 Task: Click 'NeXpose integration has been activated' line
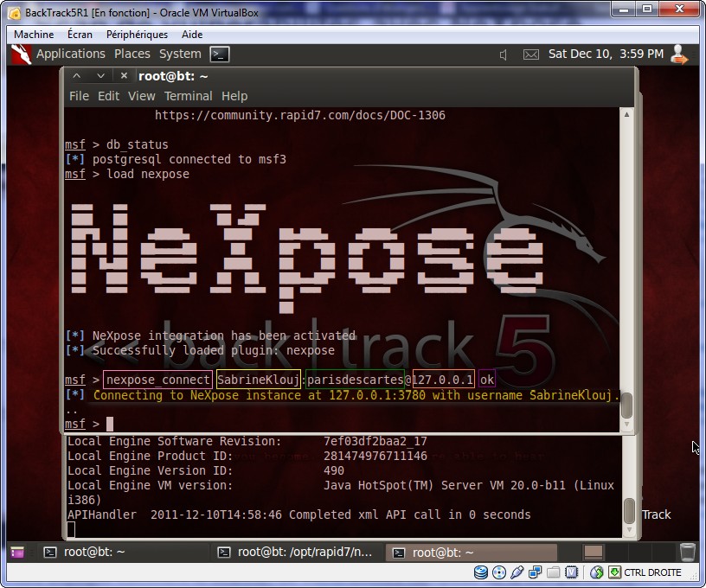click(x=224, y=336)
